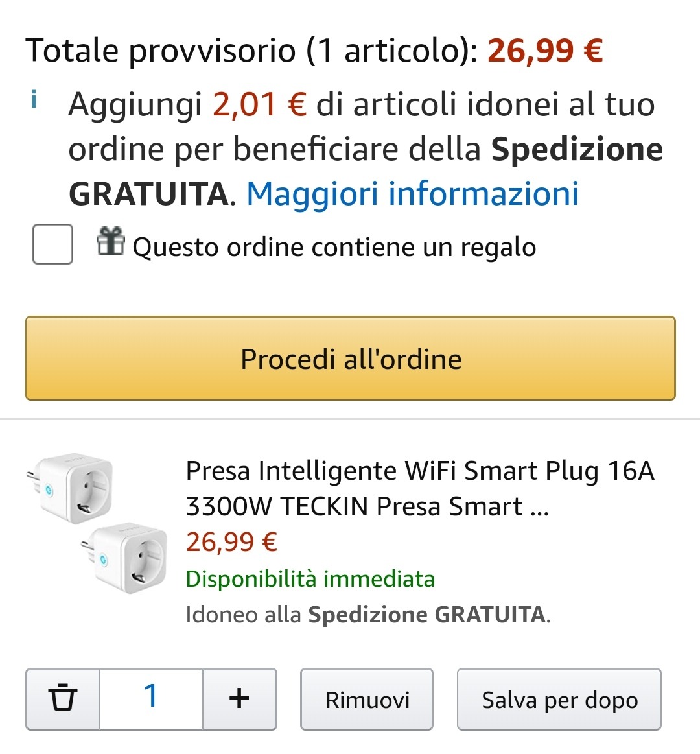Click the Rimuovi button
Viewport: 700px width, 754px height.
(367, 700)
